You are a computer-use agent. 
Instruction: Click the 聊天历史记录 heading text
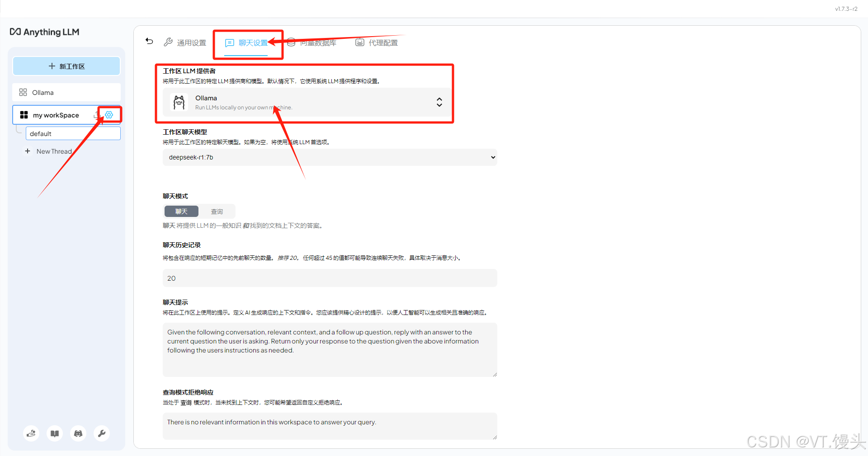(x=182, y=245)
